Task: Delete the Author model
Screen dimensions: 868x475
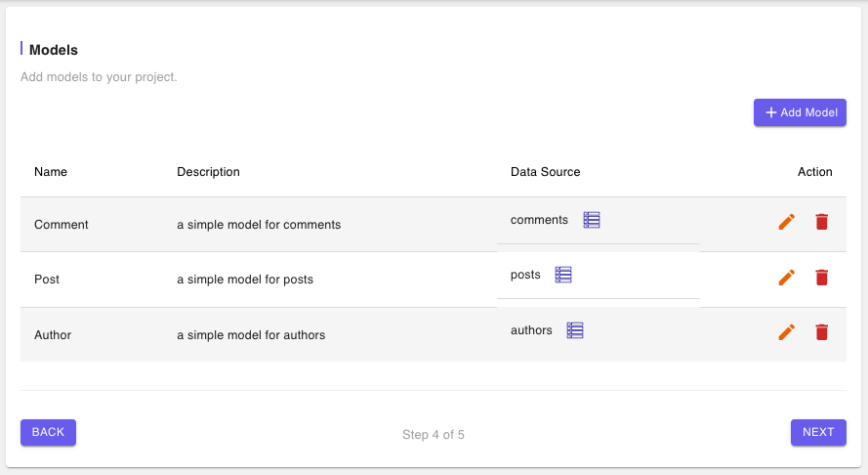Action: 821,332
